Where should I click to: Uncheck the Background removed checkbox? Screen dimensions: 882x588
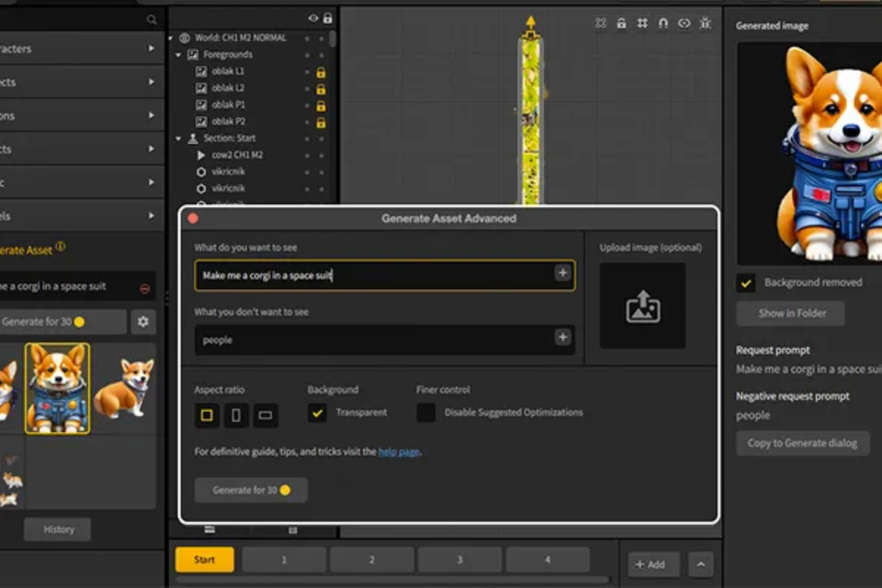tap(746, 283)
